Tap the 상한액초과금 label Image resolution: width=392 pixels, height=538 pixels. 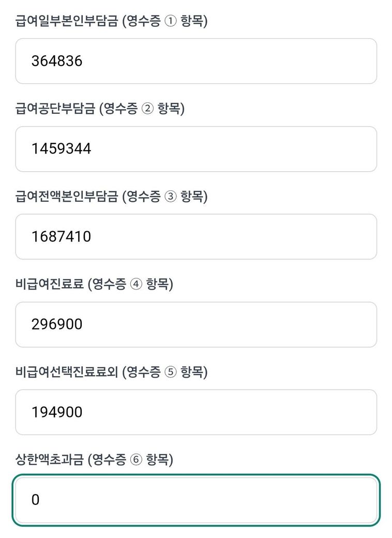pyautogui.click(x=50, y=459)
